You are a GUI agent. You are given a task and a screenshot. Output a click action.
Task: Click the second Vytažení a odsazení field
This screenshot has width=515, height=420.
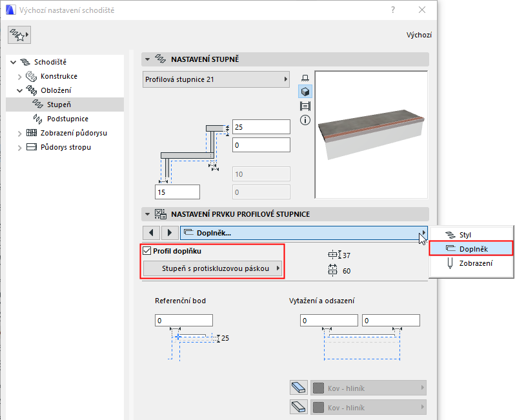(x=391, y=320)
